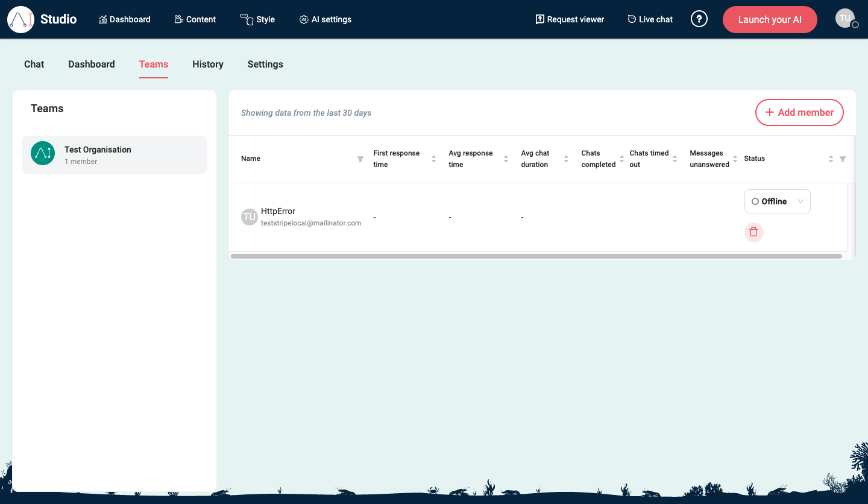Open the Request viewer icon
Screen dimensions: 868x504
pos(539,19)
